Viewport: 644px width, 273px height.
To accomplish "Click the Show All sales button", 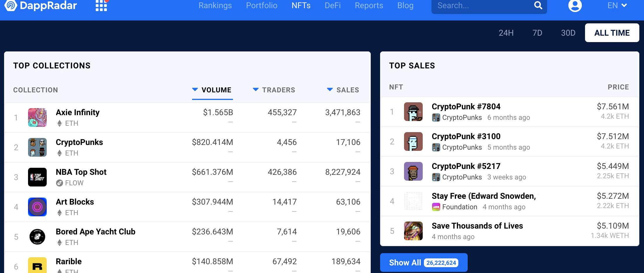I will tap(424, 262).
